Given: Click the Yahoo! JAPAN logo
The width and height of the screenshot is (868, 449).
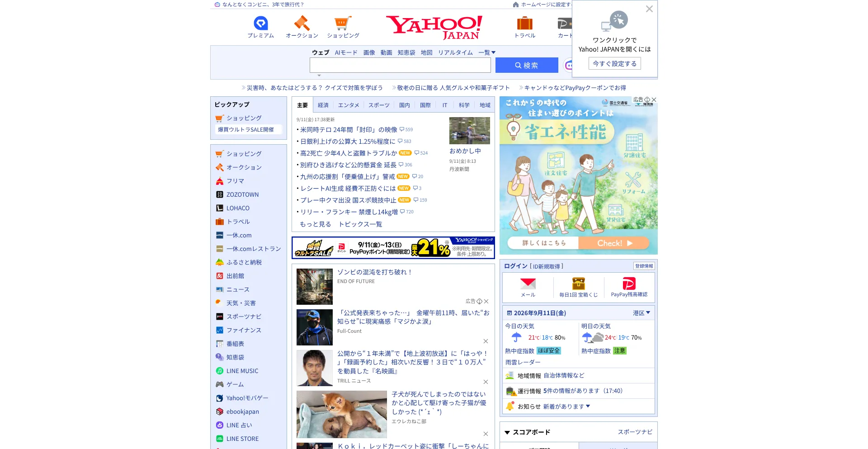Looking at the screenshot, I should coord(434,27).
